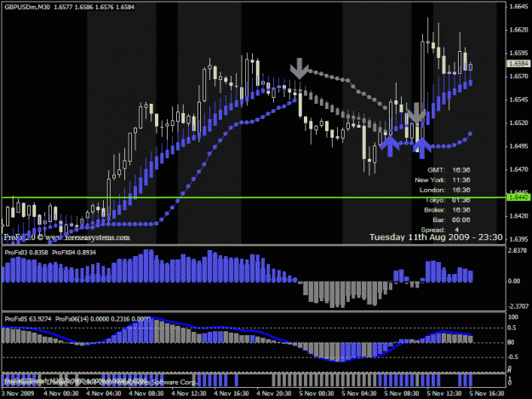
Task: Click the -0.5 level on the ProFx05 scale
Action: (513, 357)
